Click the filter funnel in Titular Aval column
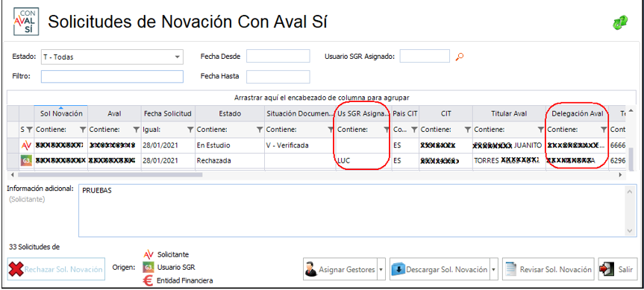The height and width of the screenshot is (290, 644). [x=541, y=130]
